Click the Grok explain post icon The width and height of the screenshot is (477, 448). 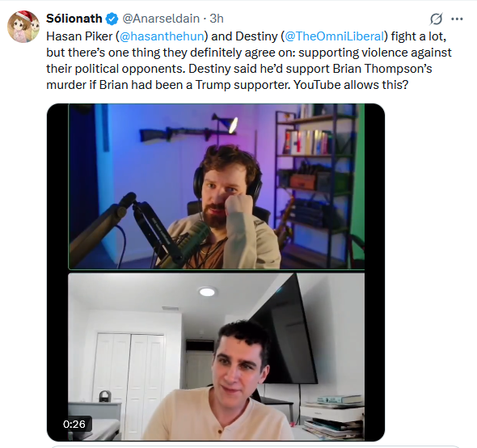(x=436, y=19)
